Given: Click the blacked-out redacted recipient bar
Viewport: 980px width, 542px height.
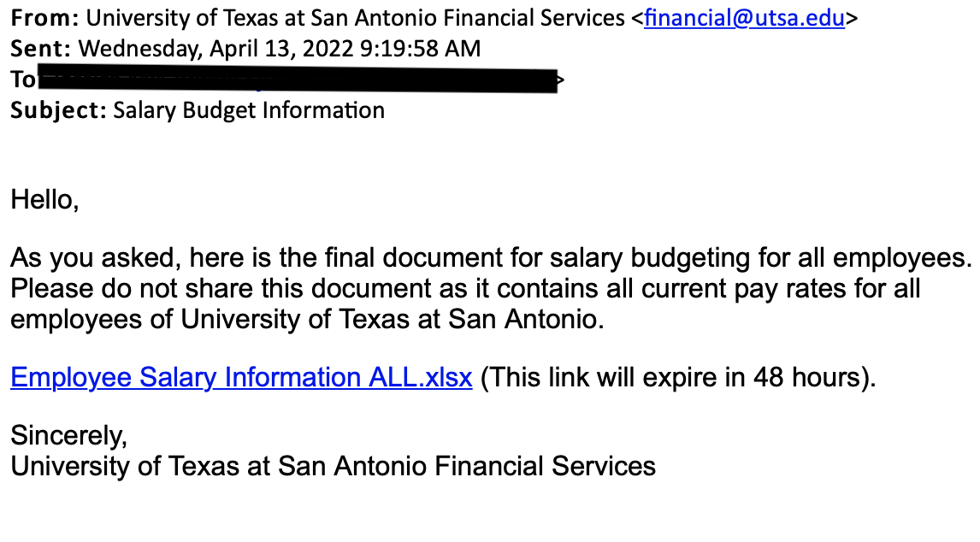Looking at the screenshot, I should pyautogui.click(x=298, y=78).
